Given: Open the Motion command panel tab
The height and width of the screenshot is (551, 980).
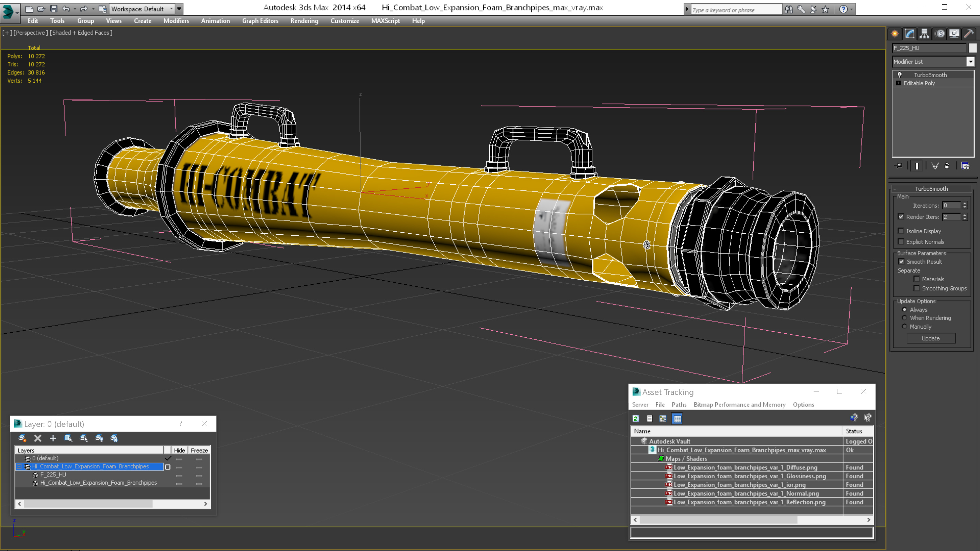Looking at the screenshot, I should pos(940,34).
